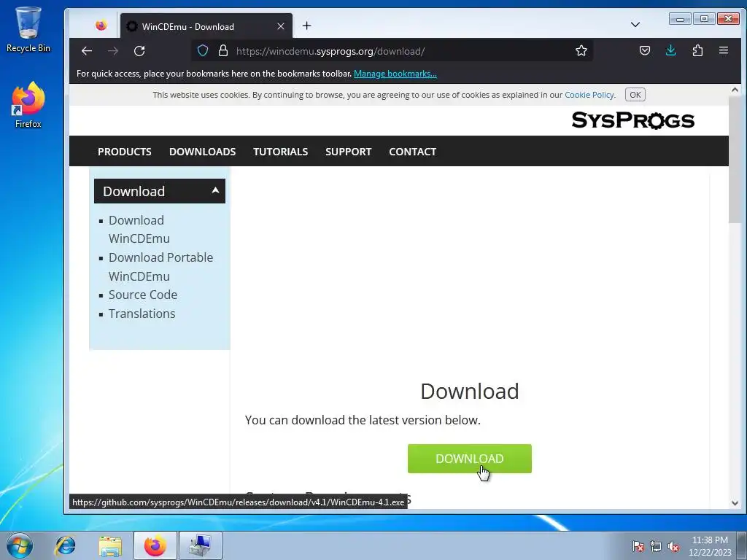The image size is (747, 560).
Task: Close the WinCDEmu - Download tab
Action: tap(281, 26)
